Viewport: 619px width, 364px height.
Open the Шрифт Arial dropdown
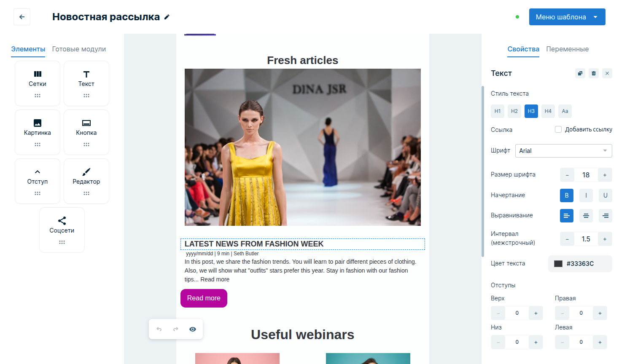point(563,151)
